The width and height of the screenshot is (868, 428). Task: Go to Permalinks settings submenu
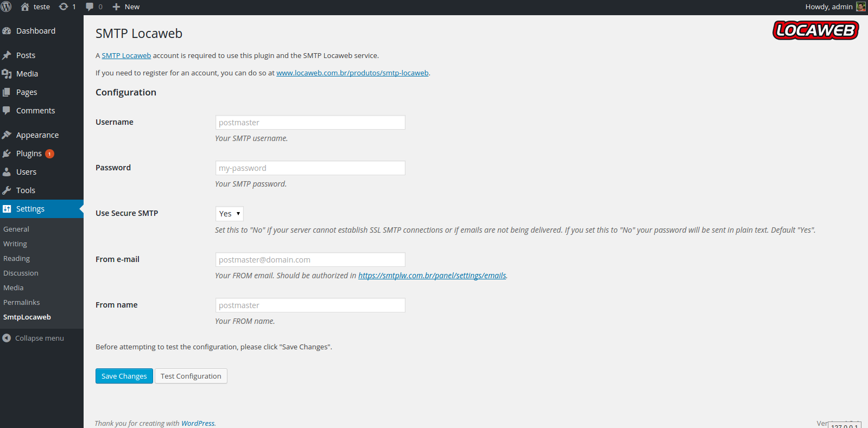click(x=22, y=302)
